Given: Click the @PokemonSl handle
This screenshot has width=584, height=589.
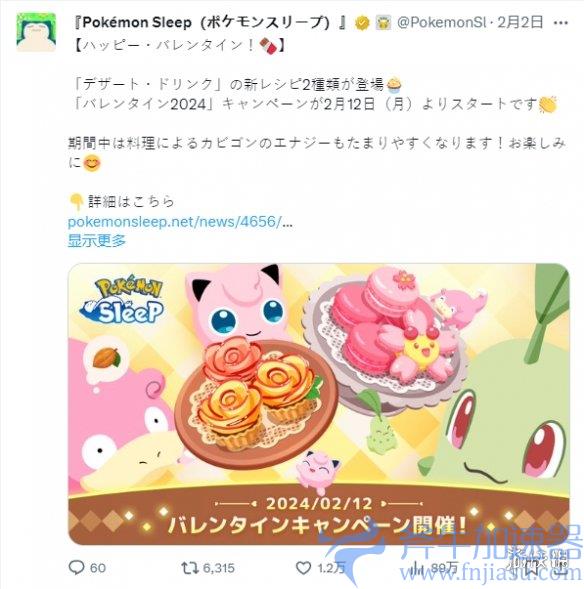Looking at the screenshot, I should pyautogui.click(x=442, y=23).
